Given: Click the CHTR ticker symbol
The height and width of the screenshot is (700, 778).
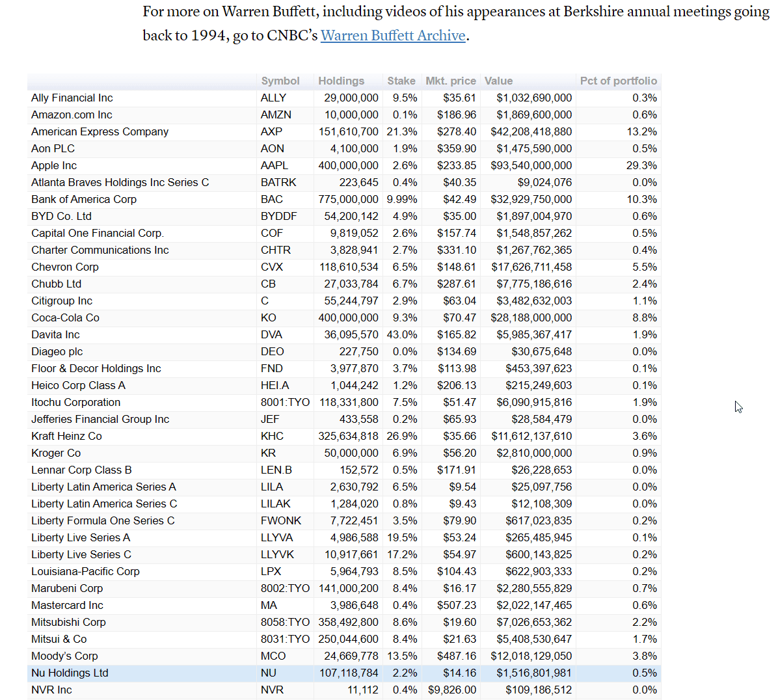Looking at the screenshot, I should click(276, 250).
